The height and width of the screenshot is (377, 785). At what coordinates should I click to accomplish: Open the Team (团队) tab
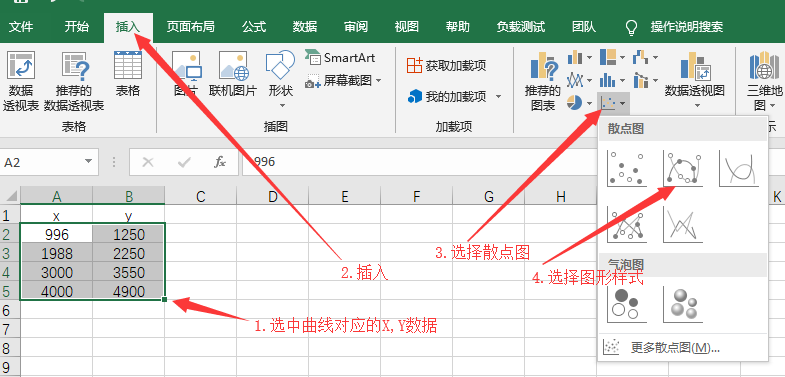(584, 27)
